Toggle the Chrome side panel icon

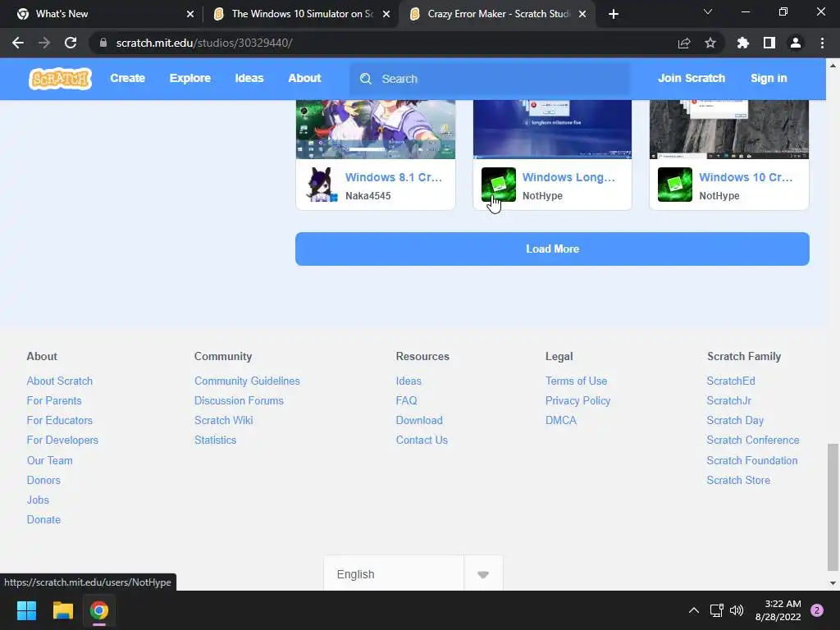769,43
